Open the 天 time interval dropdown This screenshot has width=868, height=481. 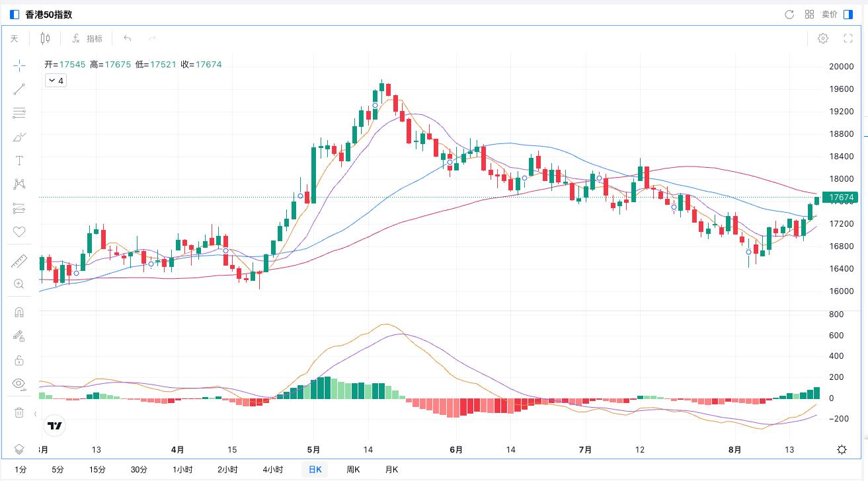pyautogui.click(x=15, y=39)
